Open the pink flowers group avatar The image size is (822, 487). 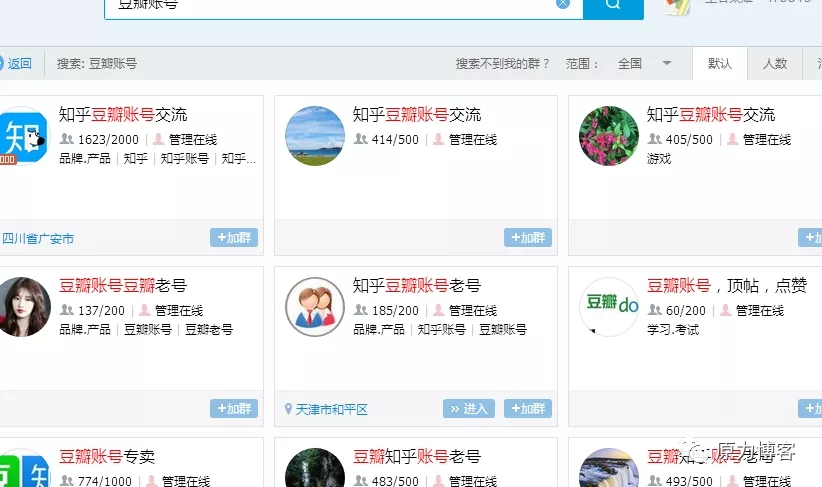[x=608, y=136]
